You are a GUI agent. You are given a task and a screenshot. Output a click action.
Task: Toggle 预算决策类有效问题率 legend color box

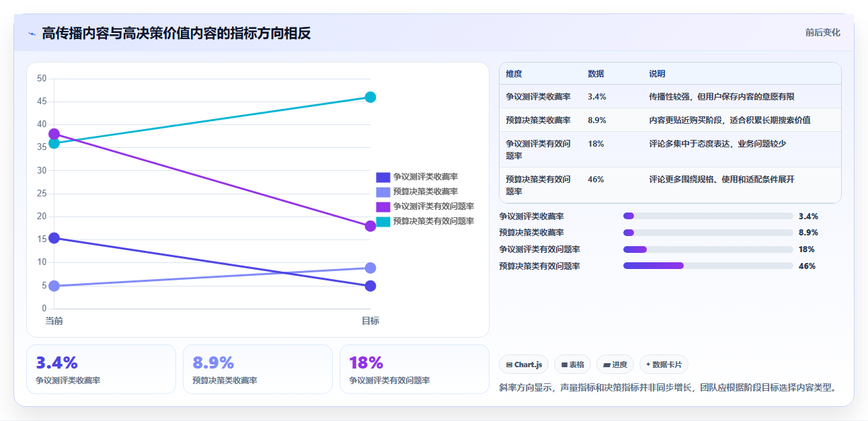pyautogui.click(x=383, y=221)
